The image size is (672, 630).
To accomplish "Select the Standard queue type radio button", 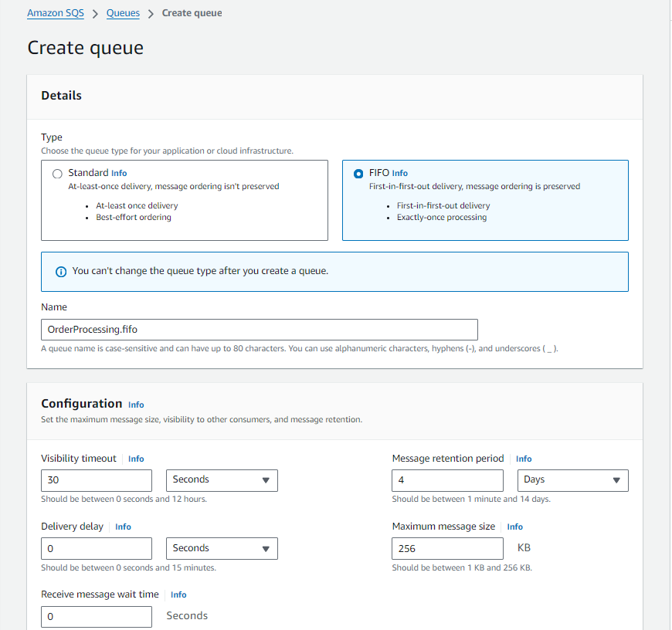I will coord(57,173).
